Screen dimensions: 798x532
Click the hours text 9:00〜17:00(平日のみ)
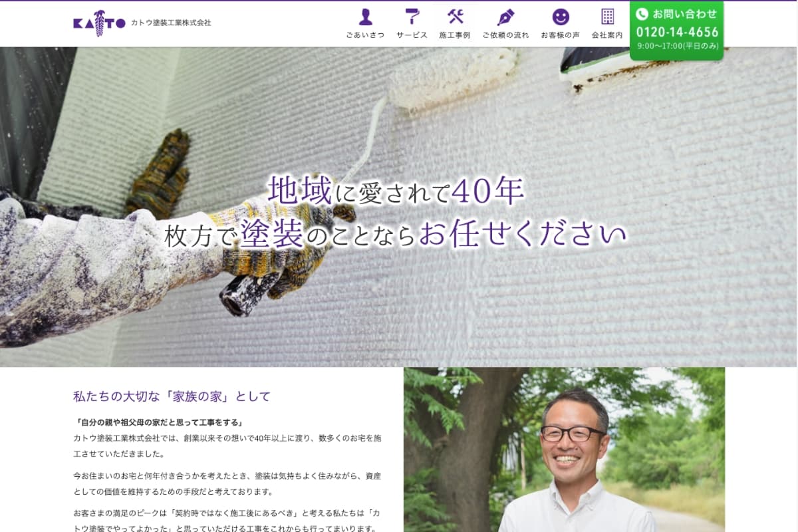coord(678,47)
